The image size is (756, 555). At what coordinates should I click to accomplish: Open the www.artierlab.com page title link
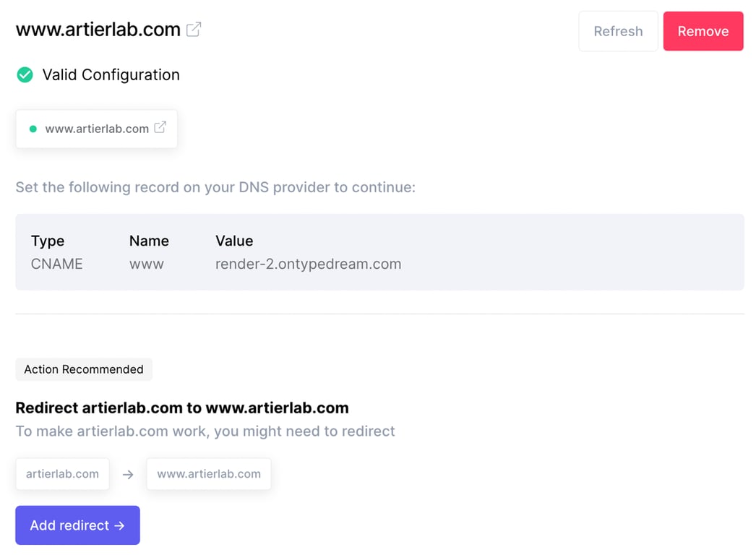(98, 30)
